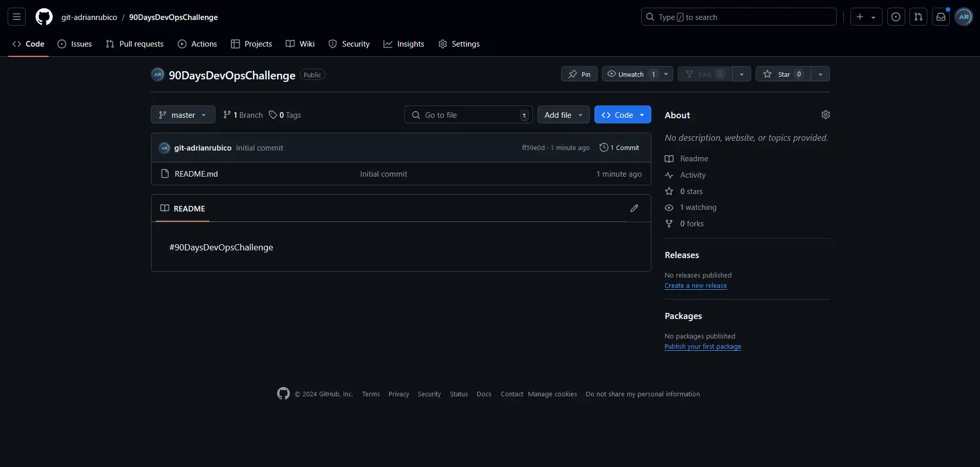Expand the Fork options dropdown
980x467 pixels.
(741, 74)
